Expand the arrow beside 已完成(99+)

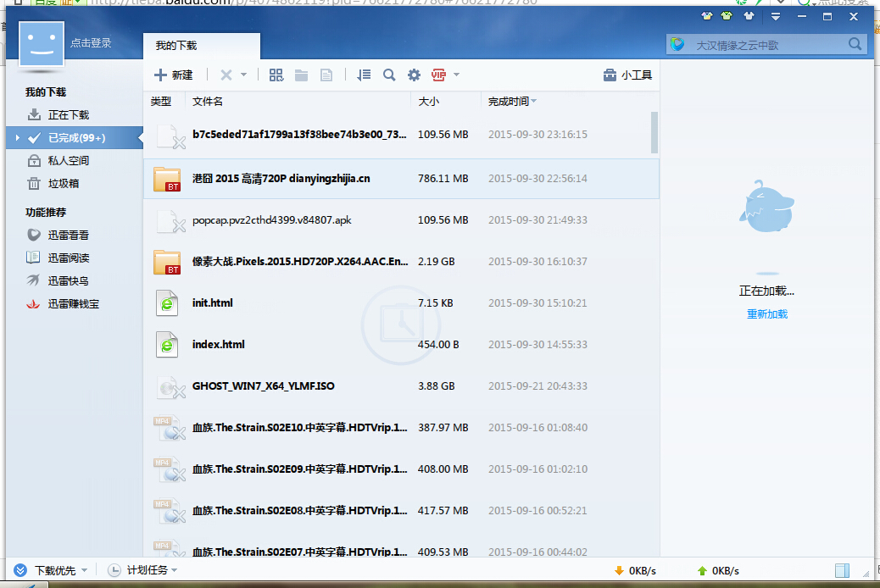[18, 137]
